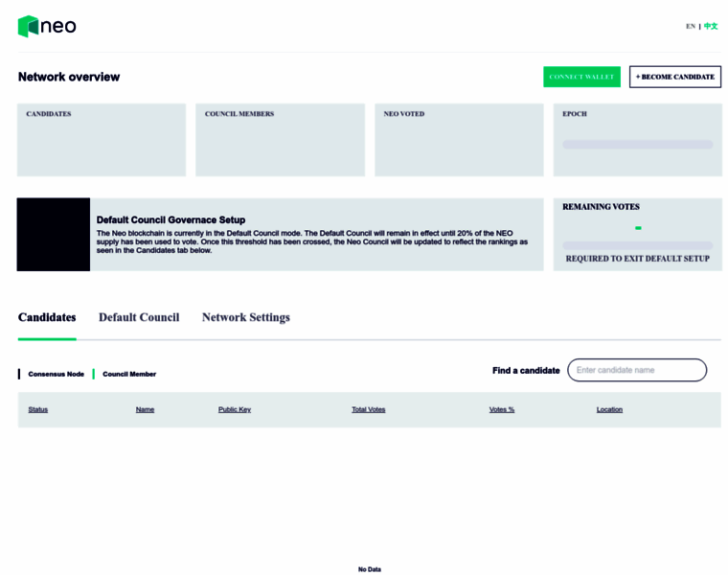Click the 'Network overview' heading
Image resolution: width=728 pixels, height=575 pixels.
[69, 77]
